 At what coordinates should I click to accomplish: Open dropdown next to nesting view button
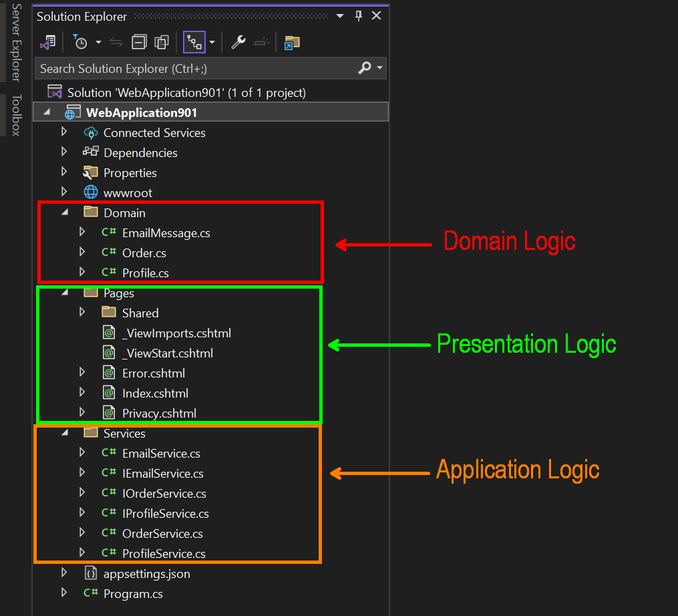coord(212,42)
